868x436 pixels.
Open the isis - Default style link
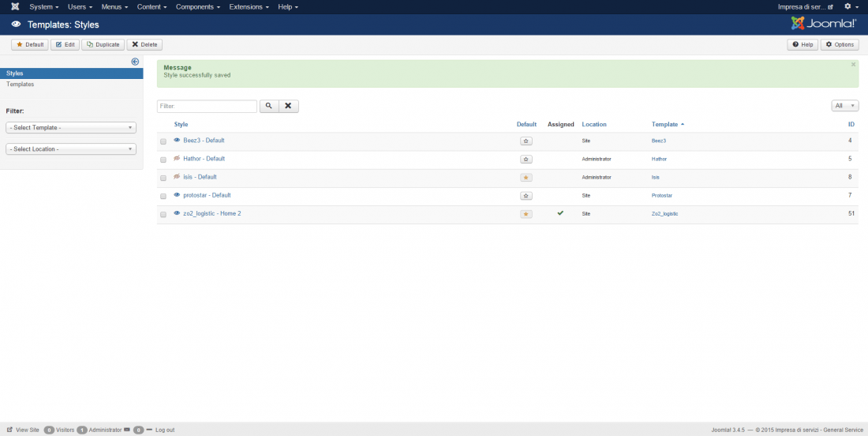[x=200, y=177]
